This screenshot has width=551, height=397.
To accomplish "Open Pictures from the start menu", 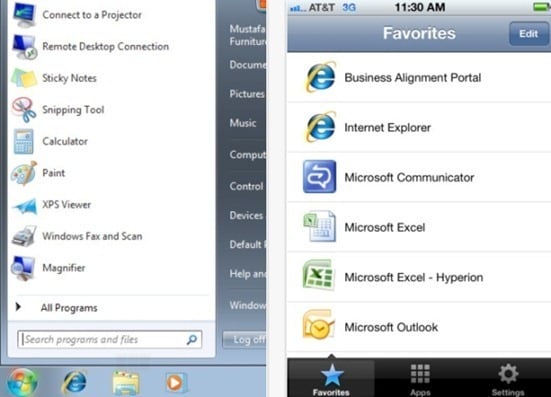I will pos(247,94).
